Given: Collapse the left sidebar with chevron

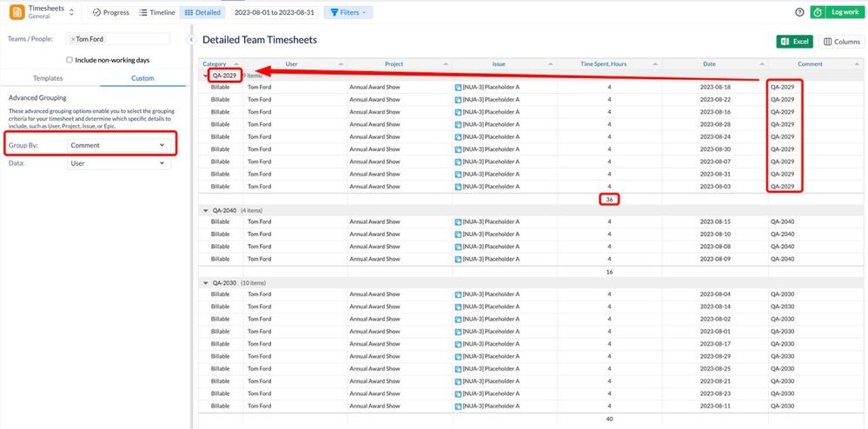Looking at the screenshot, I should coord(191,40).
